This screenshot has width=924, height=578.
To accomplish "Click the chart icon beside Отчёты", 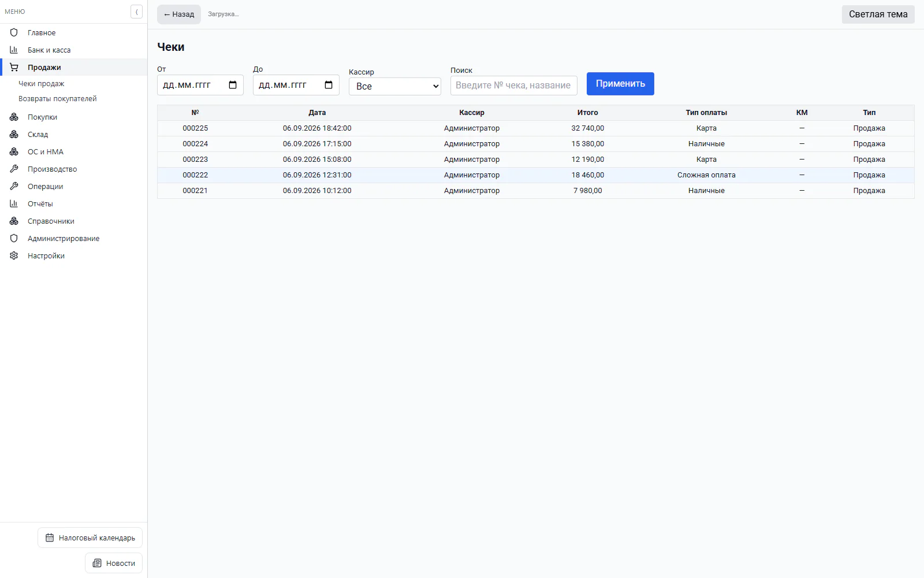I will click(x=14, y=203).
